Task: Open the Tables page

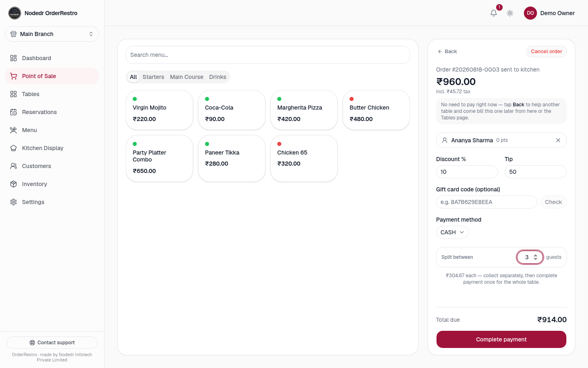Action: tap(52, 94)
